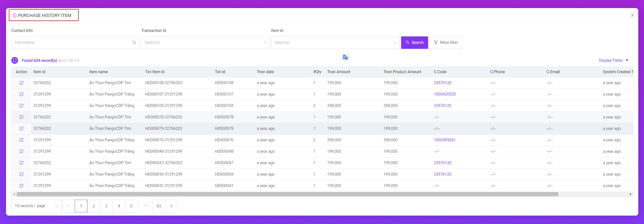Click the purple Search button
This screenshot has height=224, width=644.
pyautogui.click(x=414, y=43)
